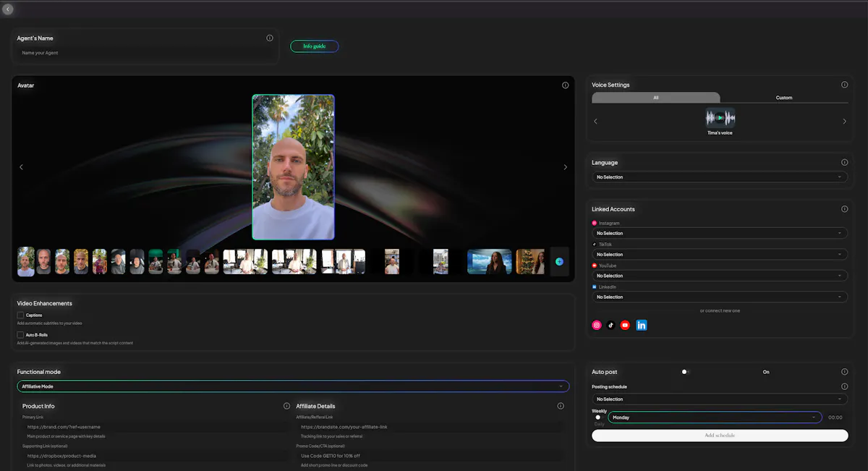Open the Auto post info icon
868x471 pixels.
pos(844,372)
